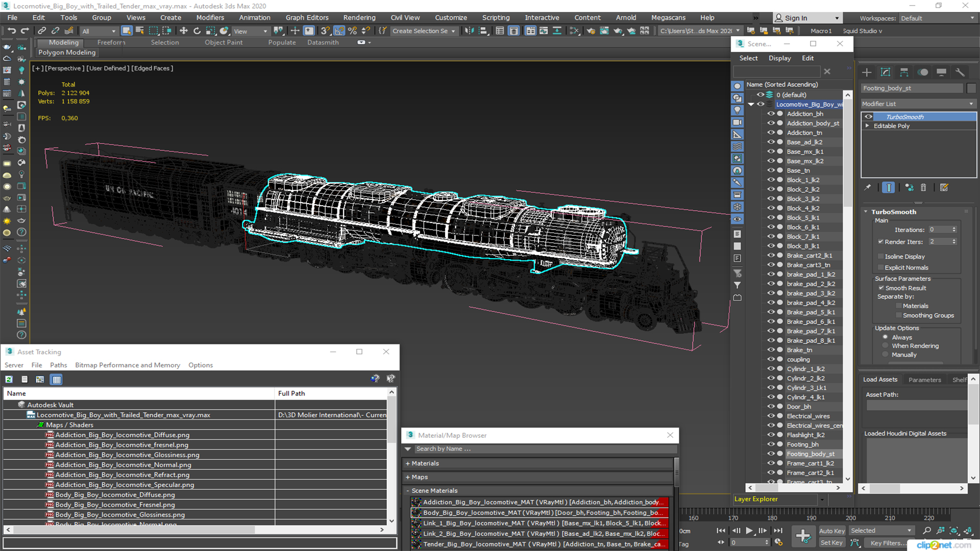Toggle visibility eye of Base_tn
Viewport: 980px width, 551px height.
[771, 170]
